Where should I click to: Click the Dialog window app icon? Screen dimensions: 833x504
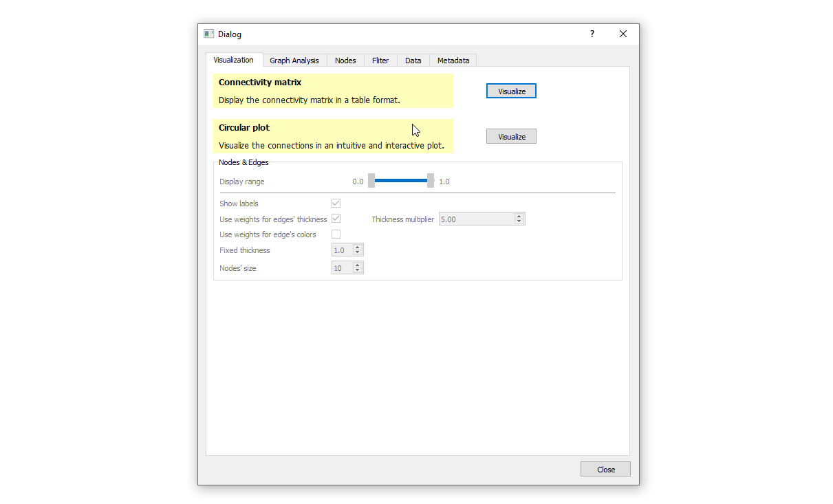click(x=209, y=34)
